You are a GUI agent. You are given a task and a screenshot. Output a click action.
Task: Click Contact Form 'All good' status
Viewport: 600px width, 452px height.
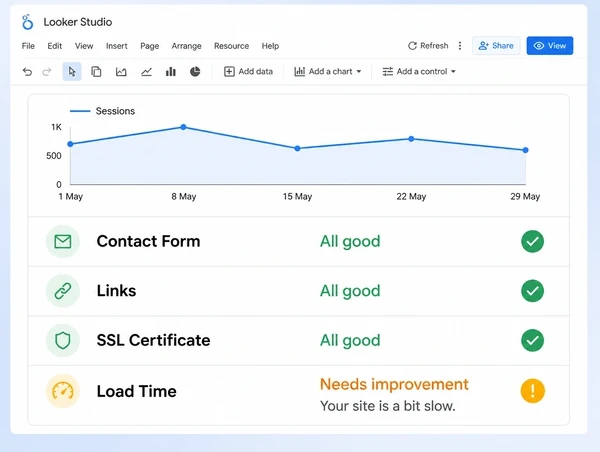(350, 242)
